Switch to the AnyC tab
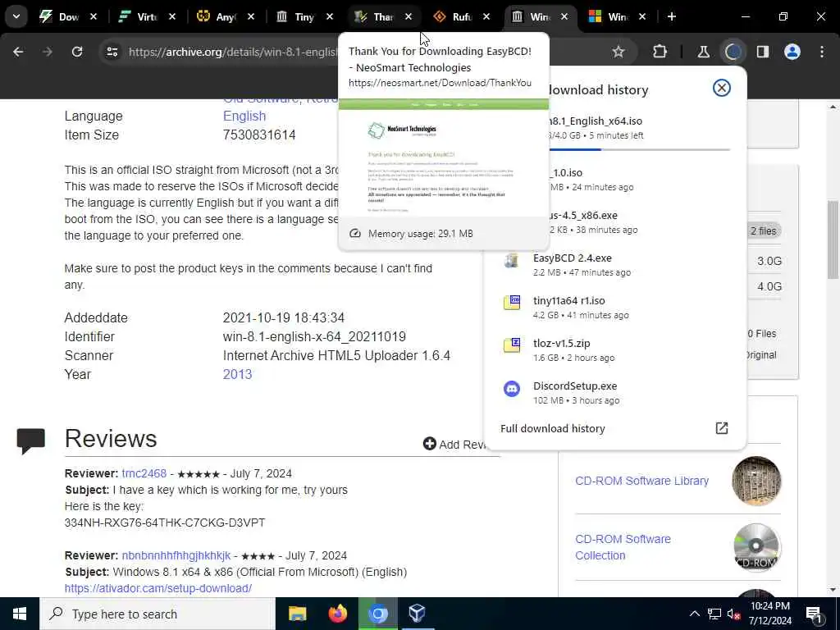 [x=225, y=16]
